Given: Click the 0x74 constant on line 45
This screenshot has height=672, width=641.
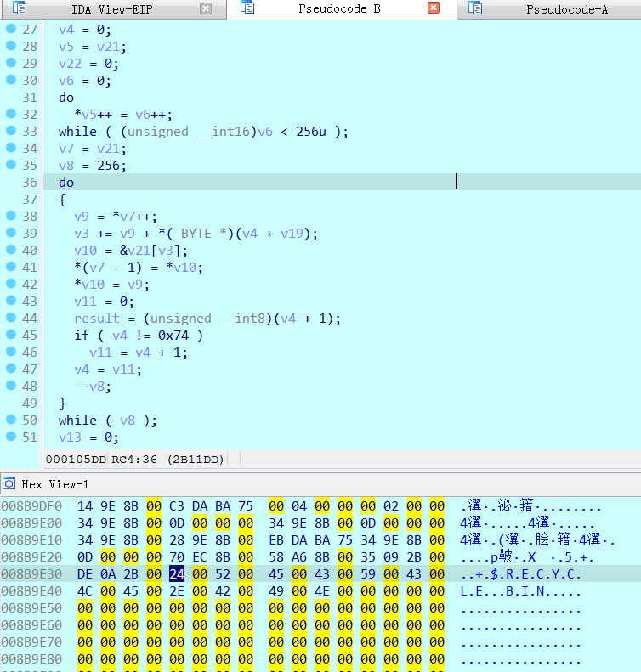Looking at the screenshot, I should click(175, 335).
